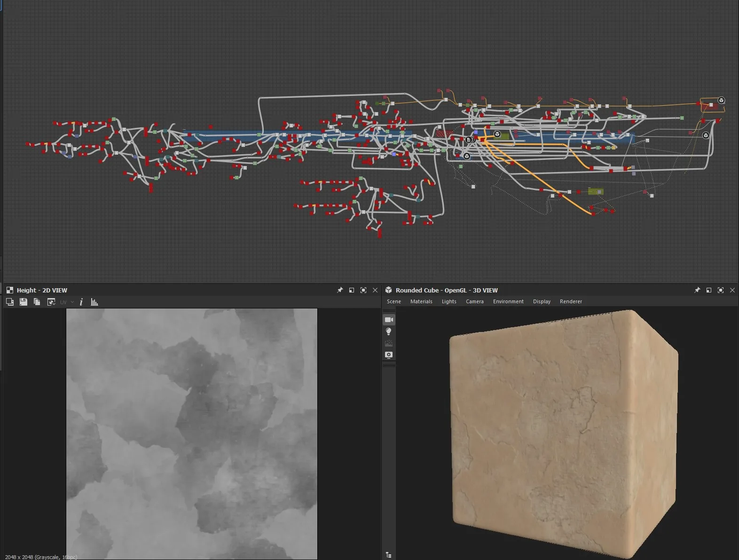Click the "2048 x 2048 (Grayscale, 16bpc)" status text
The height and width of the screenshot is (560, 739).
41,557
